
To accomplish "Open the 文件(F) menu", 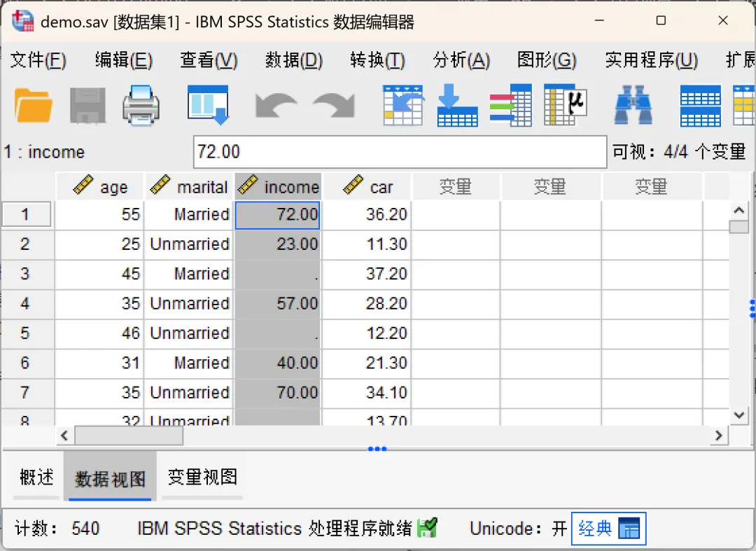I will (x=38, y=60).
